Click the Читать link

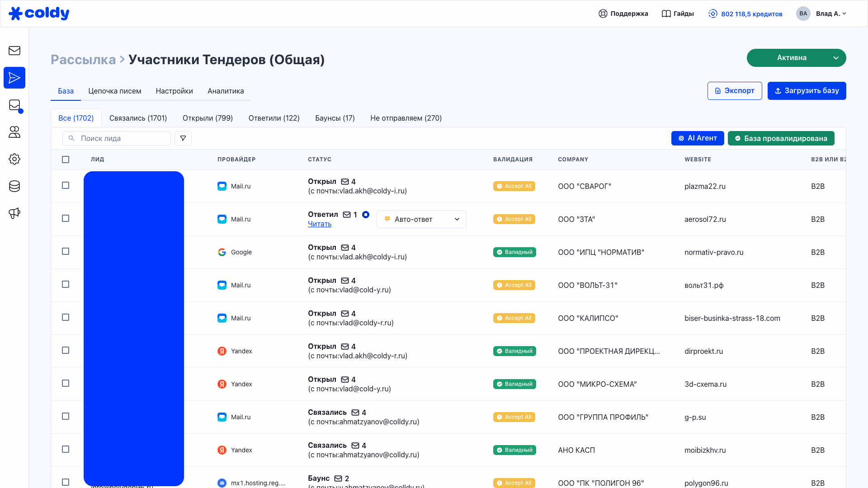tap(319, 224)
